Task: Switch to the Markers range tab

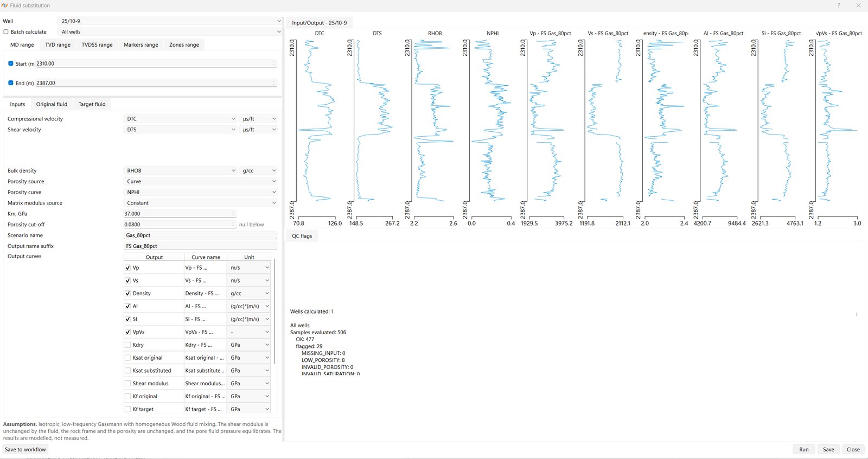Action: (x=141, y=45)
